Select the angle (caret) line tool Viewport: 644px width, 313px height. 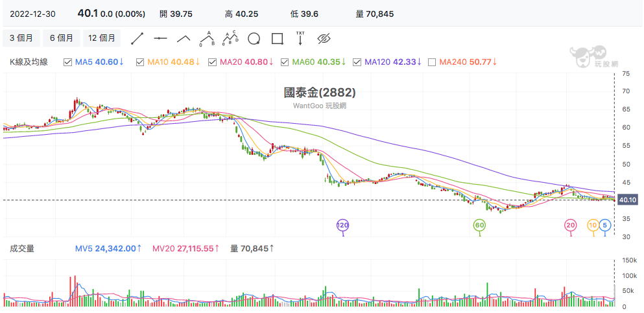pos(184,39)
